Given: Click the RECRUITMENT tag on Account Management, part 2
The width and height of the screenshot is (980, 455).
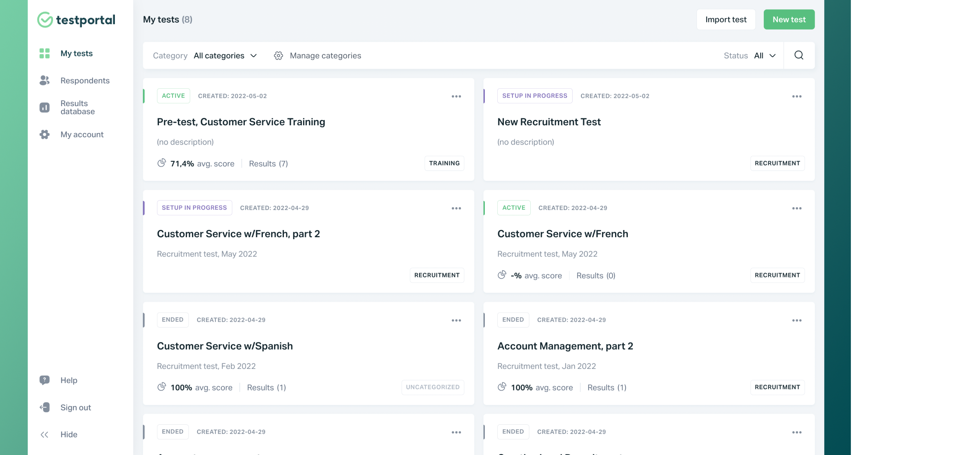Looking at the screenshot, I should [777, 387].
